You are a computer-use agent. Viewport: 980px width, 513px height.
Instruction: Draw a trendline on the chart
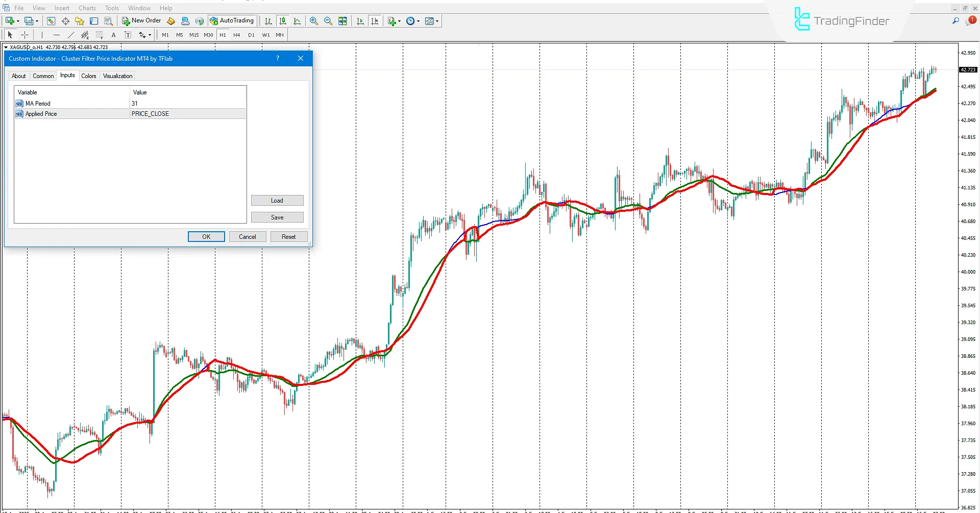click(71, 35)
